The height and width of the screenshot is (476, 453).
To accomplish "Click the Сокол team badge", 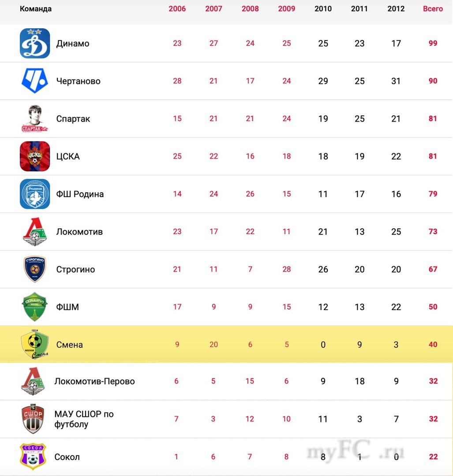I will pos(33,457).
